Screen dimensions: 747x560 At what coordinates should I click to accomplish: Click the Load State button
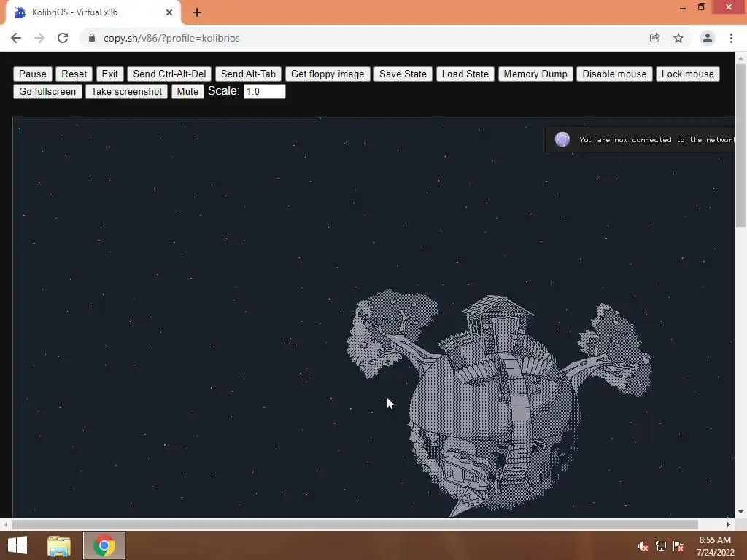click(465, 74)
